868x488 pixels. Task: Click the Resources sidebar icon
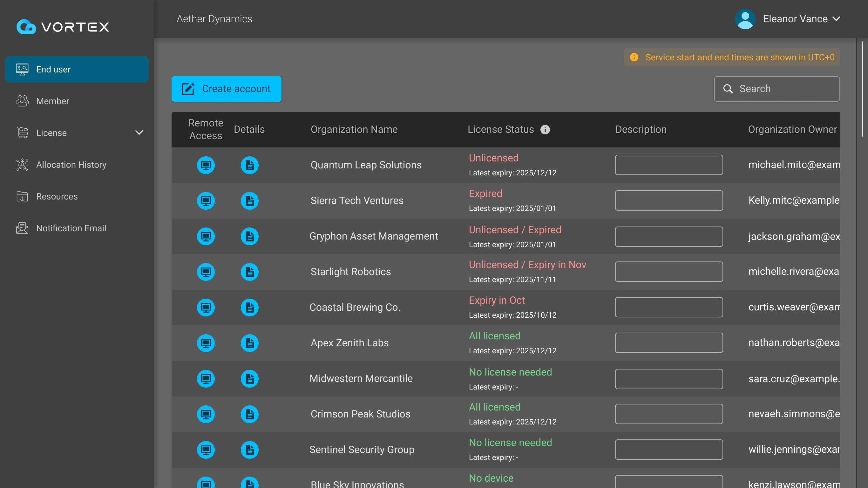pyautogui.click(x=22, y=196)
